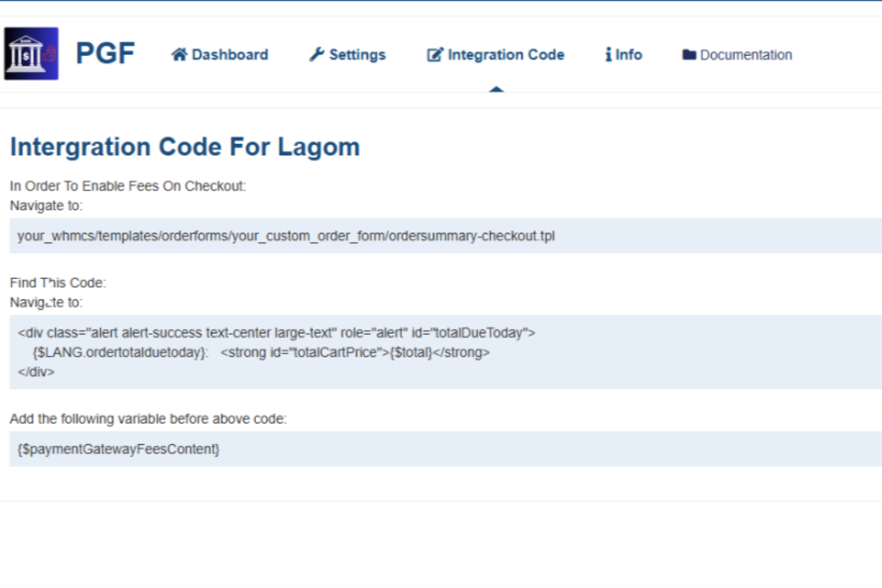Click the folder icon beside Documentation
The image size is (882, 588).
[x=689, y=55]
